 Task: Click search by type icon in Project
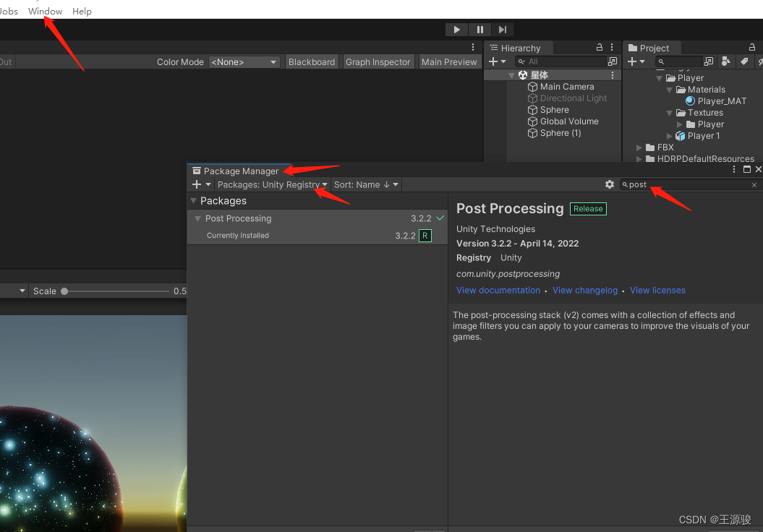pyautogui.click(x=725, y=62)
